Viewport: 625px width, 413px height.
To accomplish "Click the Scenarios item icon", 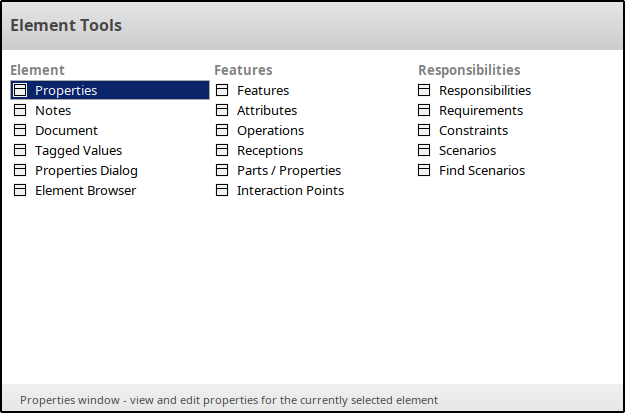I will pyautogui.click(x=424, y=150).
